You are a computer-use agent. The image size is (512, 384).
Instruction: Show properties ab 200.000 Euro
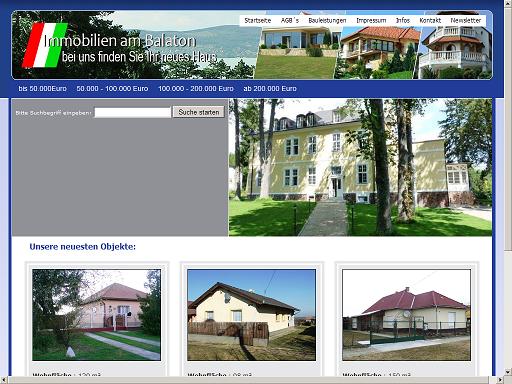[x=270, y=89]
